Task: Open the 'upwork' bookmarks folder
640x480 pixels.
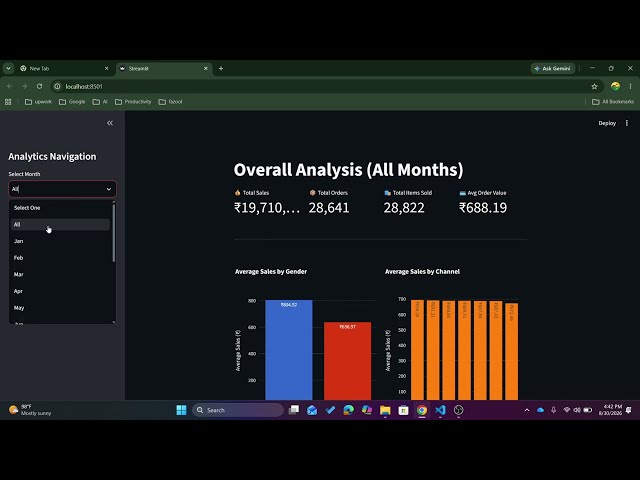Action: click(x=38, y=102)
